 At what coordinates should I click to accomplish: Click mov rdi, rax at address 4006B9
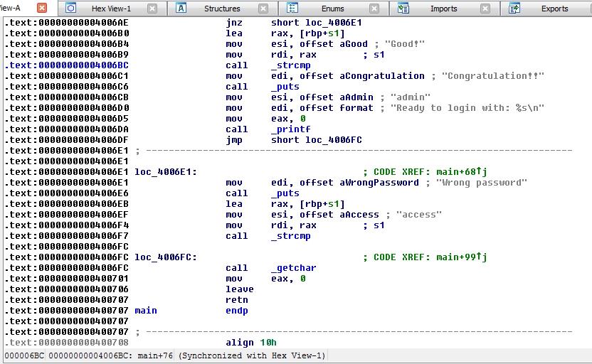(271, 55)
